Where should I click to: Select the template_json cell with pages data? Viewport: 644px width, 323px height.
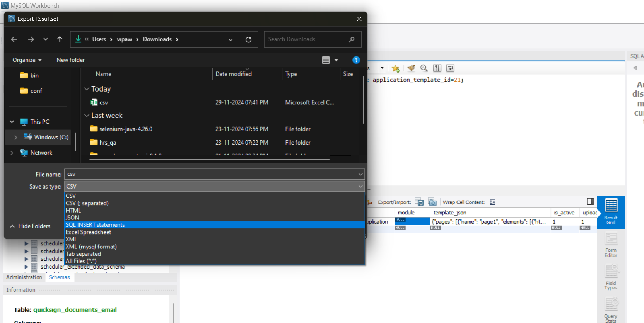click(490, 222)
